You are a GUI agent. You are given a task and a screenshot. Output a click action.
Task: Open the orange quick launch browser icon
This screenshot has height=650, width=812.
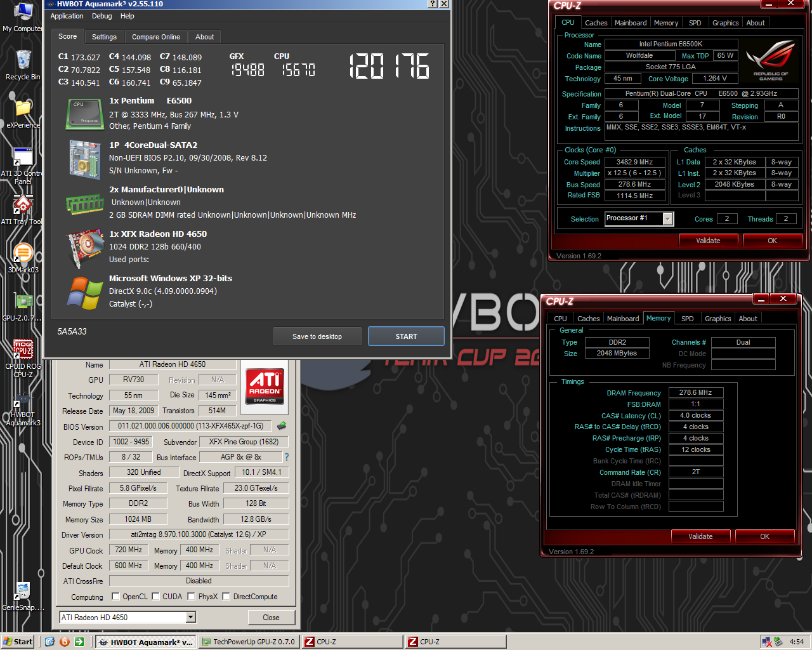[x=64, y=642]
